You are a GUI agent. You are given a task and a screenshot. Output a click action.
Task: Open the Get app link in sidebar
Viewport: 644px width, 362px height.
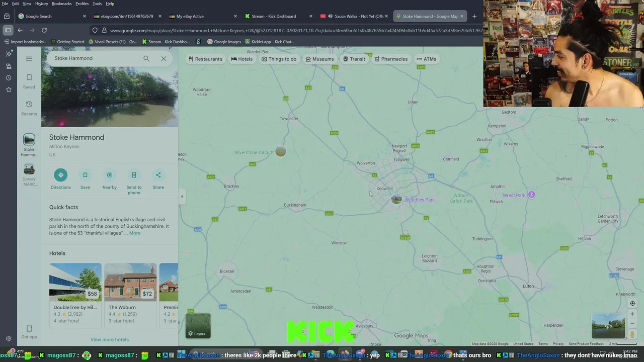[29, 332]
